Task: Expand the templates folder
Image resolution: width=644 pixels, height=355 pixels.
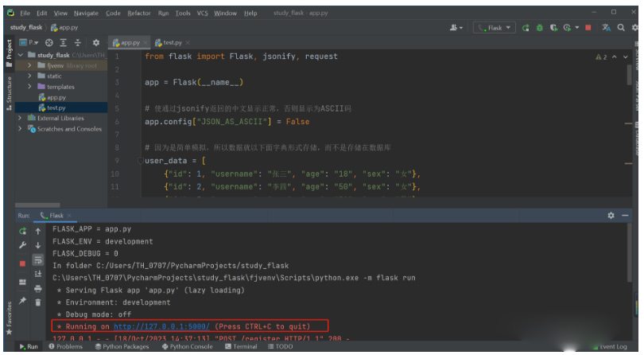Action: coord(29,87)
